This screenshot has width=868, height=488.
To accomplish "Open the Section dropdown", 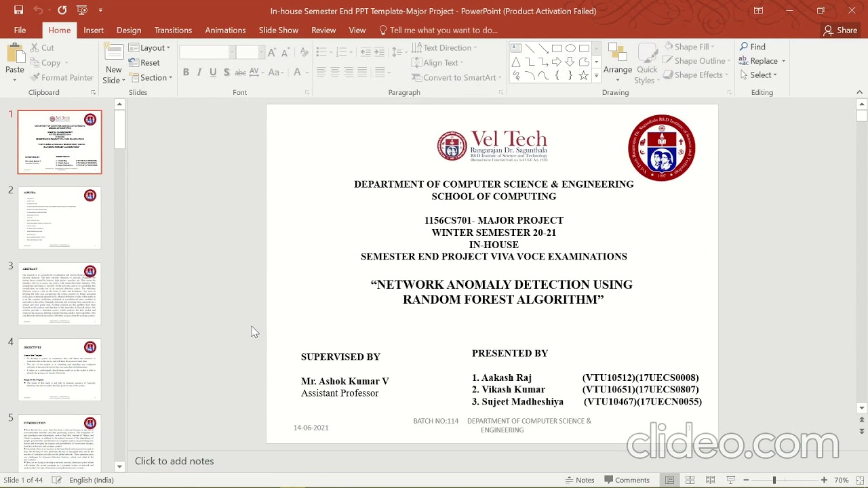I will (x=151, y=77).
